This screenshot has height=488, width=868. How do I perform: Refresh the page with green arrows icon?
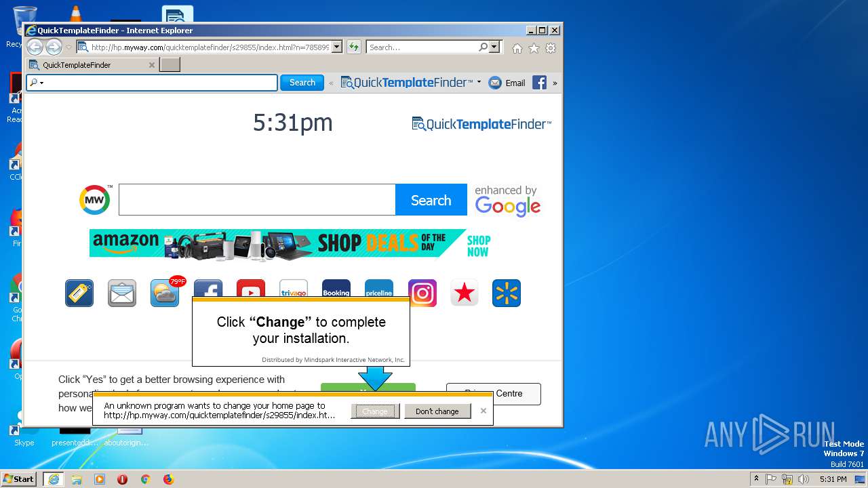coord(353,47)
